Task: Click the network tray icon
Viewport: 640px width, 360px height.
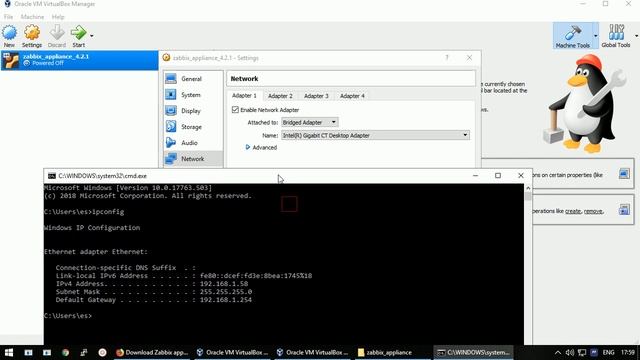Action: 582,352
